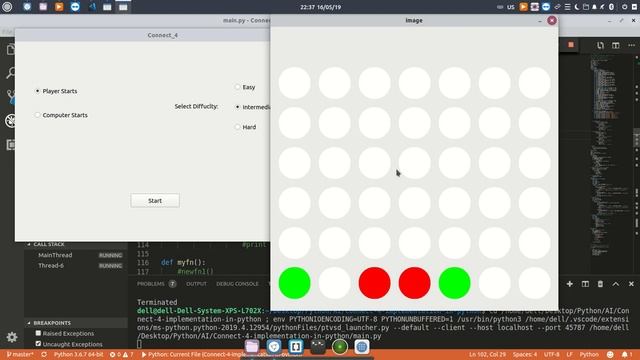
Task: Click Python Current File debug configuration status
Action: coord(222,355)
